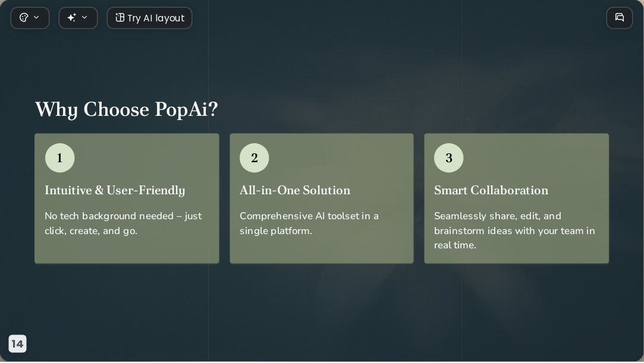Open the comments panel icon

[620, 18]
